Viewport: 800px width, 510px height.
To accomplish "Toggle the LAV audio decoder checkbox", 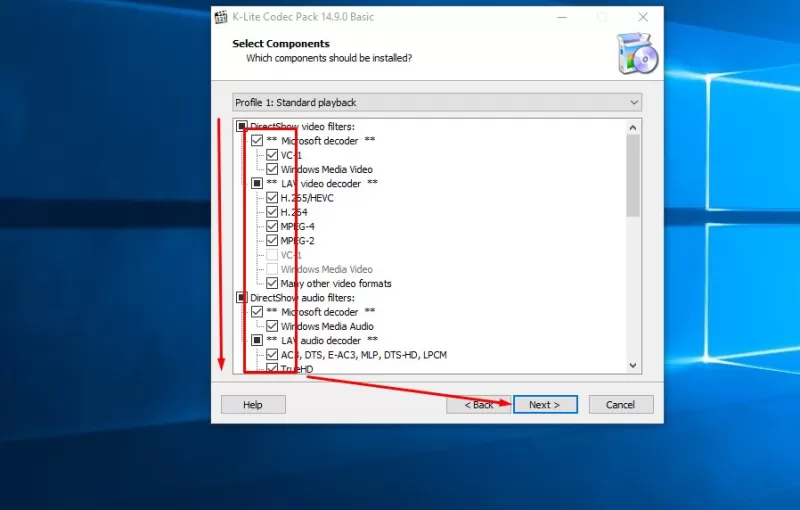I will coord(257,340).
